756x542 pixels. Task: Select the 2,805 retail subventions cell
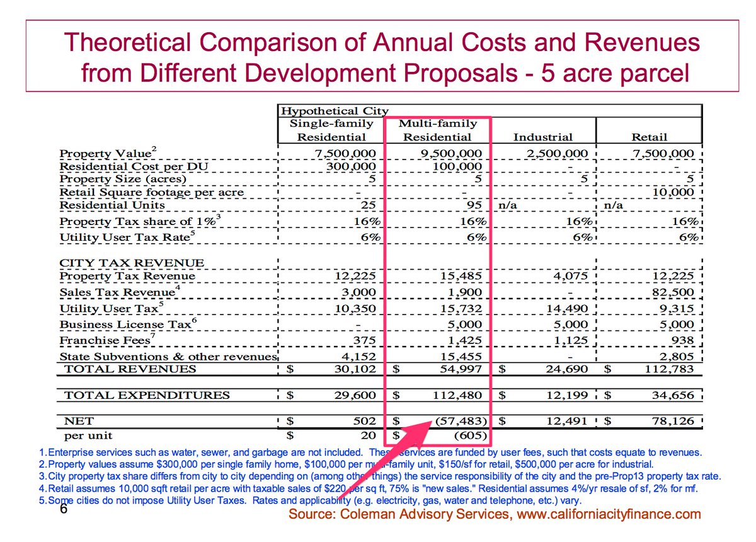pyautogui.click(x=677, y=356)
